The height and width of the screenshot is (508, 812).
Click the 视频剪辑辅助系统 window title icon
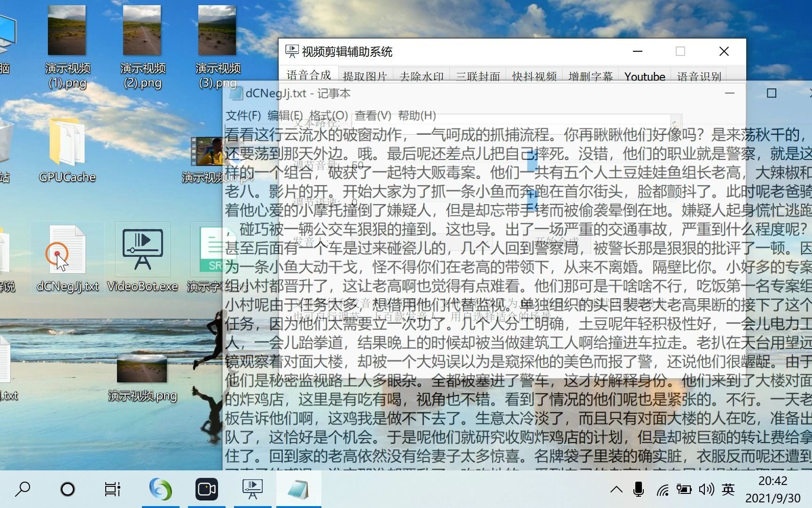click(x=292, y=51)
